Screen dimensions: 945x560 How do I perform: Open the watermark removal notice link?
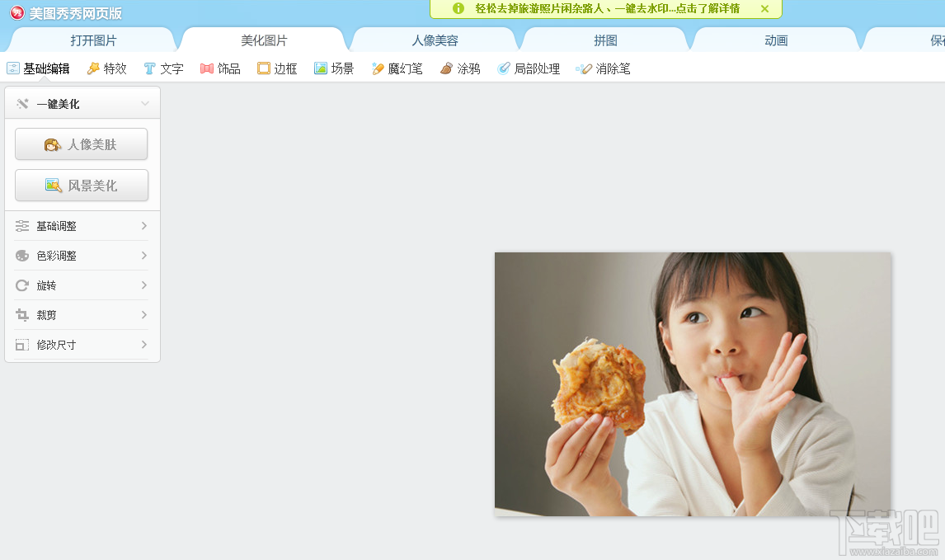[x=608, y=8]
